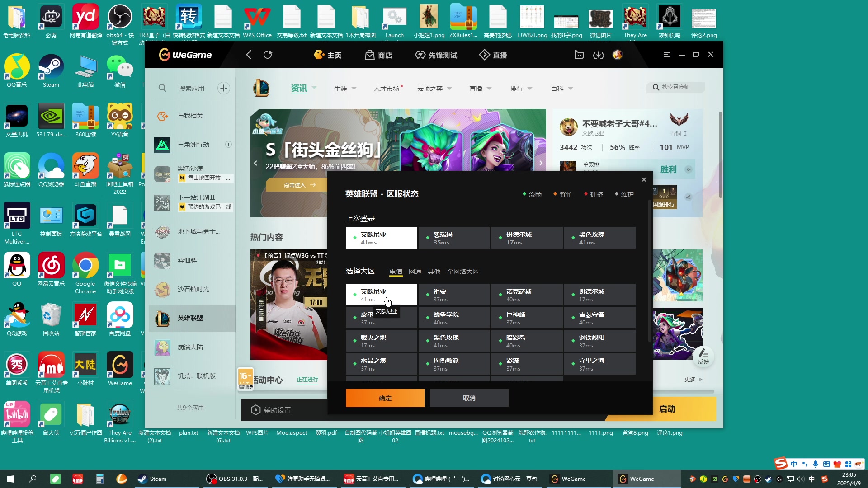Click banner previous arrow
The width and height of the screenshot is (868, 488).
click(x=255, y=163)
